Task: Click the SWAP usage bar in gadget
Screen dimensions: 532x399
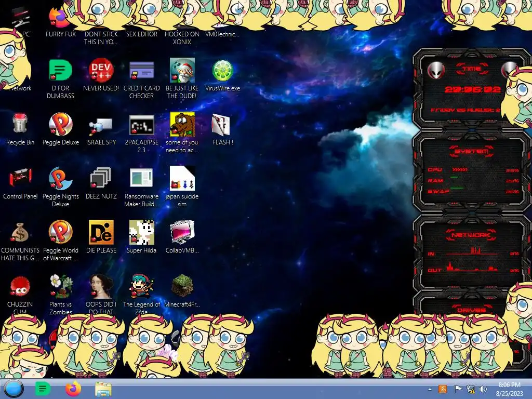Action: pyautogui.click(x=457, y=188)
